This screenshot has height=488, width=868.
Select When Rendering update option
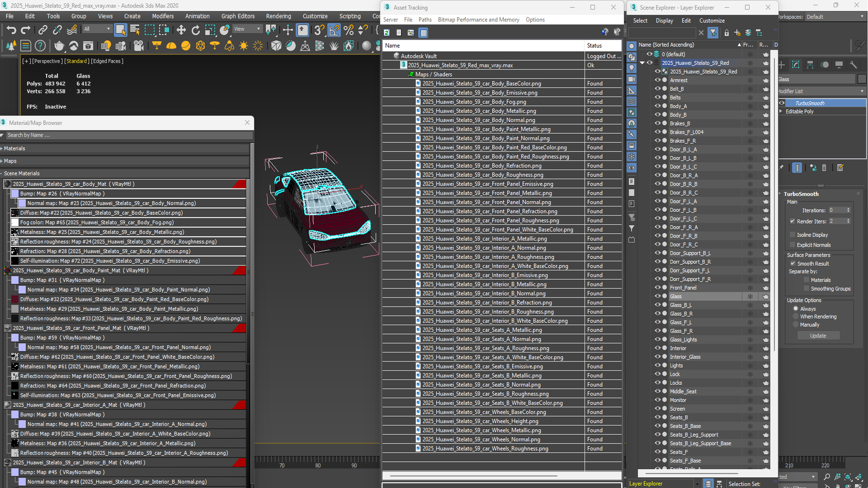point(796,317)
